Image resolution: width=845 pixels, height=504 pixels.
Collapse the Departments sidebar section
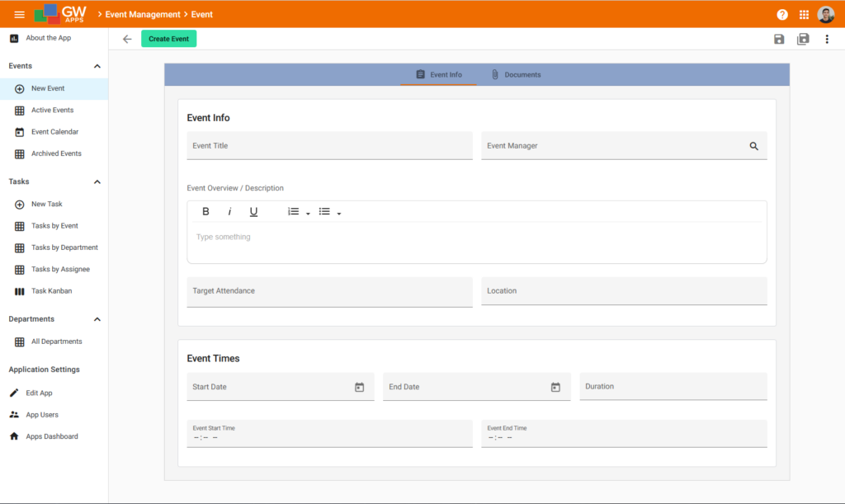click(97, 319)
